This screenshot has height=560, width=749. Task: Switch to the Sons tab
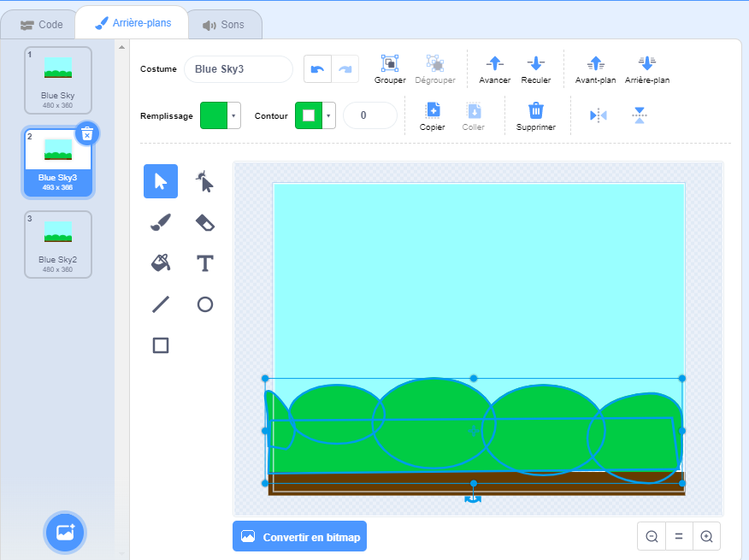[223, 25]
